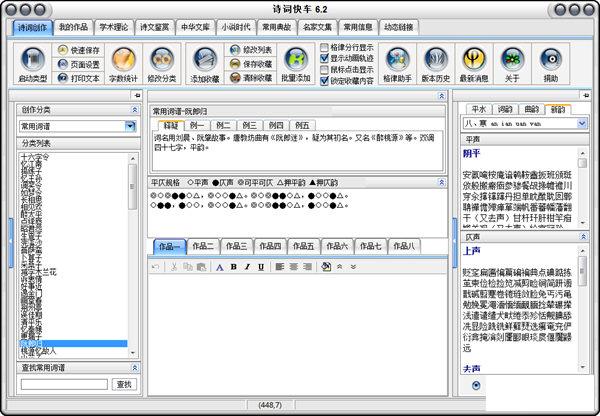600x416 pixels.
Task: Click 打印文本 print text
Action: (79, 78)
